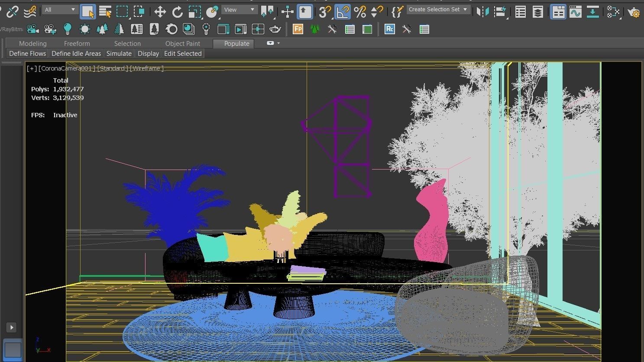
Task: Create a Corona light with bulb icon
Action: (x=67, y=29)
